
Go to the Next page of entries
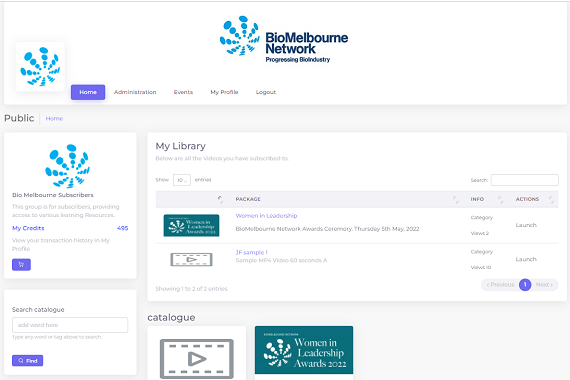pyautogui.click(x=544, y=285)
